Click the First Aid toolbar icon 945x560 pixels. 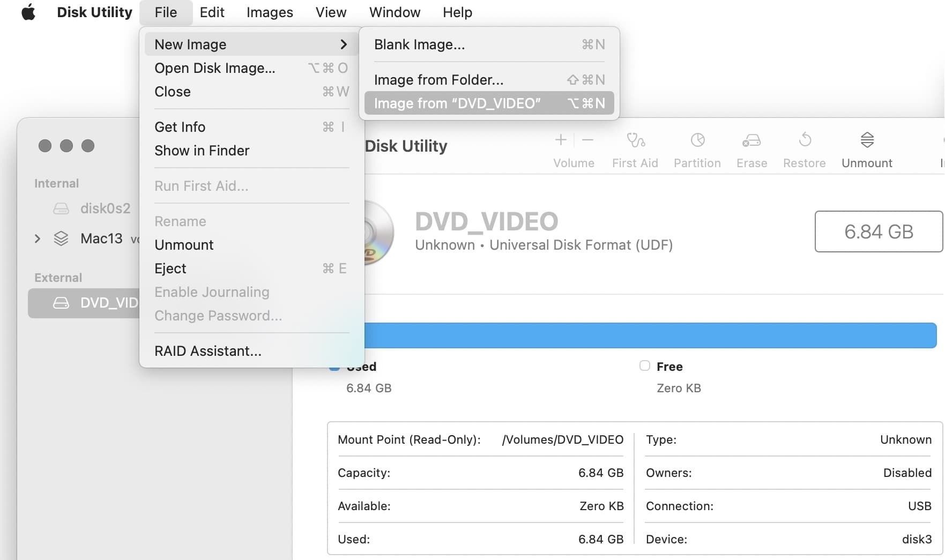click(x=635, y=140)
